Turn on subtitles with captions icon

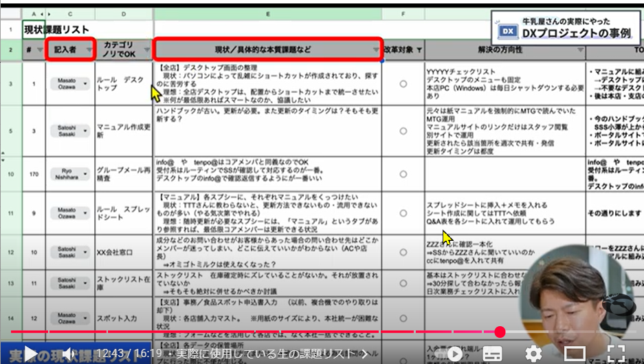[x=491, y=354]
